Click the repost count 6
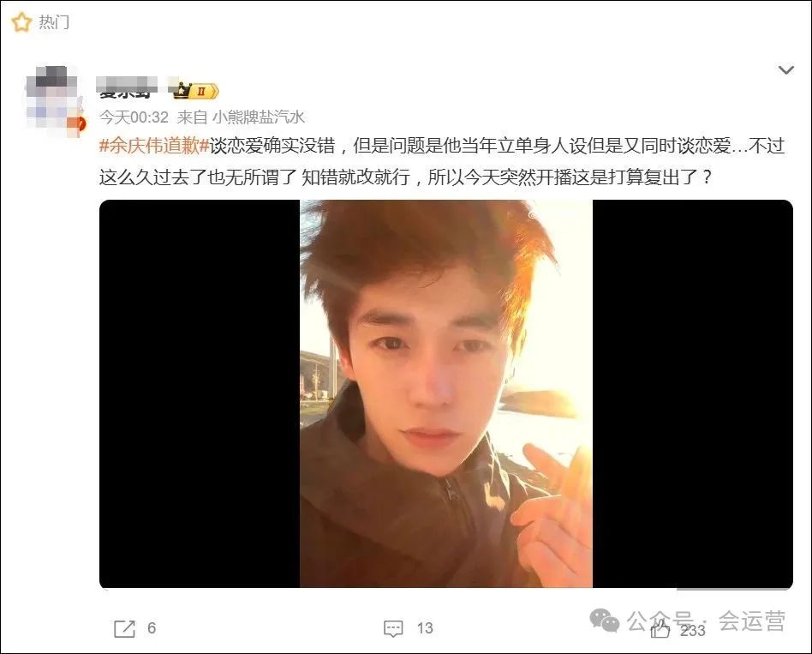Image resolution: width=812 pixels, height=654 pixels. pos(152,628)
